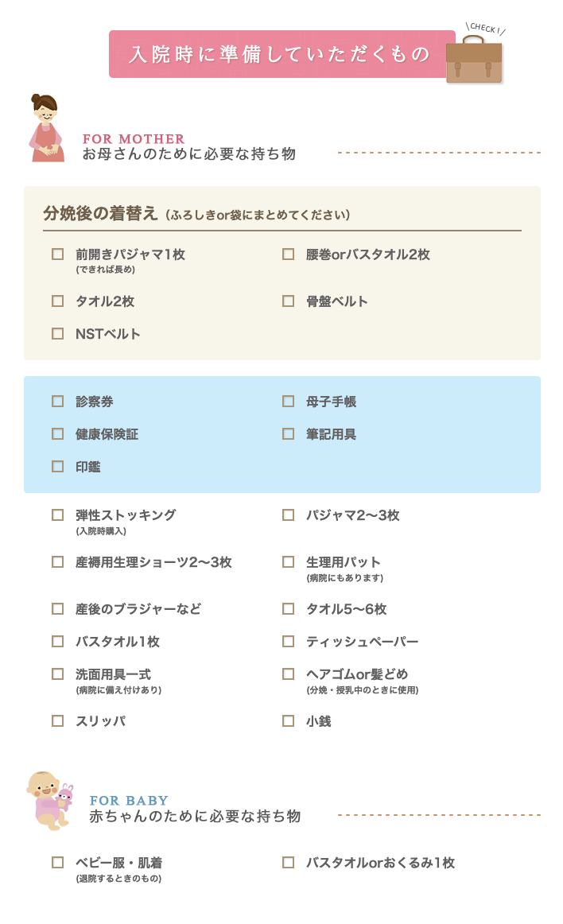Viewport: 563px width, 924px height.
Task: Check the ティッシュペーパー box
Action: click(289, 641)
